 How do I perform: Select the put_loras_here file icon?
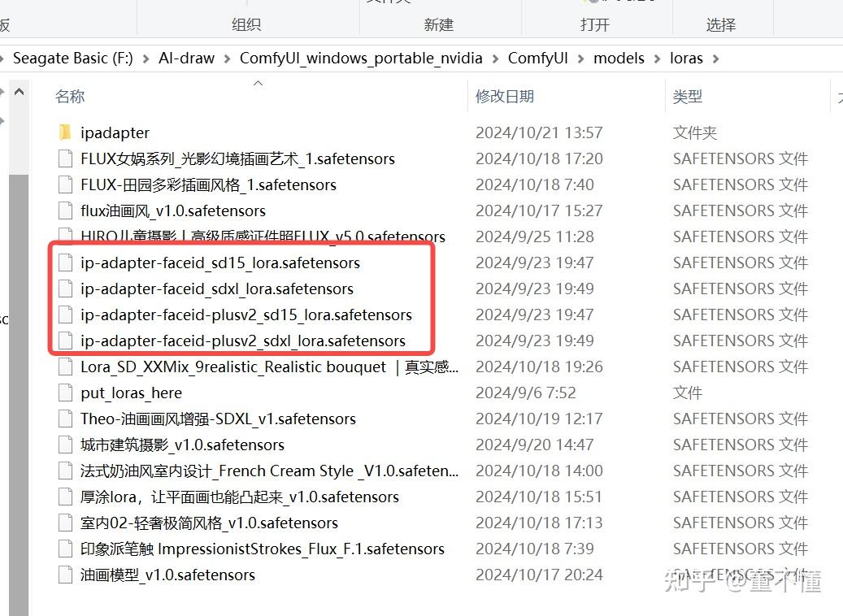tap(65, 393)
